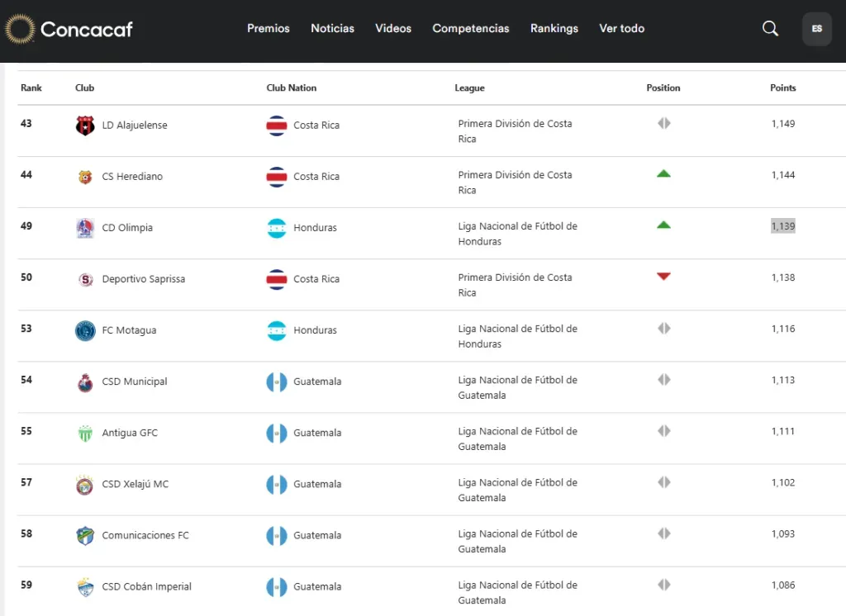Click the red down arrow for Saprissa
This screenshot has height=616, width=846.
pos(663,277)
